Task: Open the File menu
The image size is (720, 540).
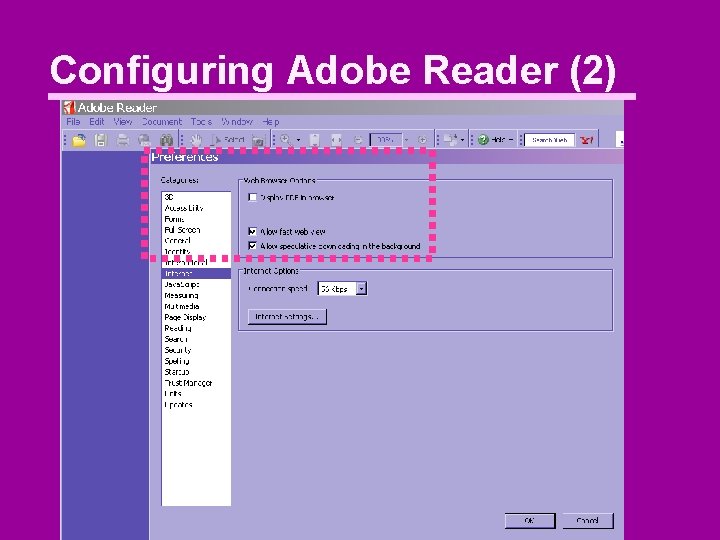Action: click(x=73, y=122)
